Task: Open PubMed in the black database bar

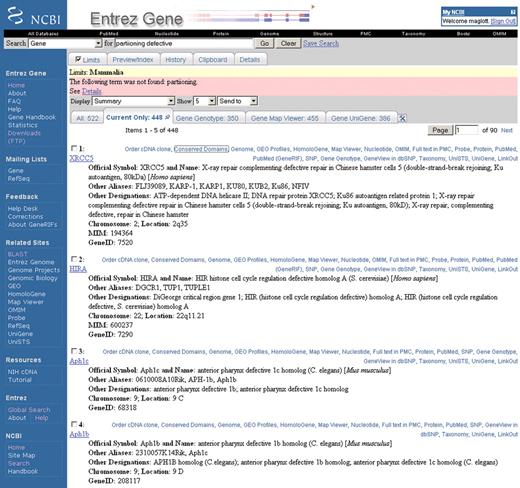Action: coord(109,34)
